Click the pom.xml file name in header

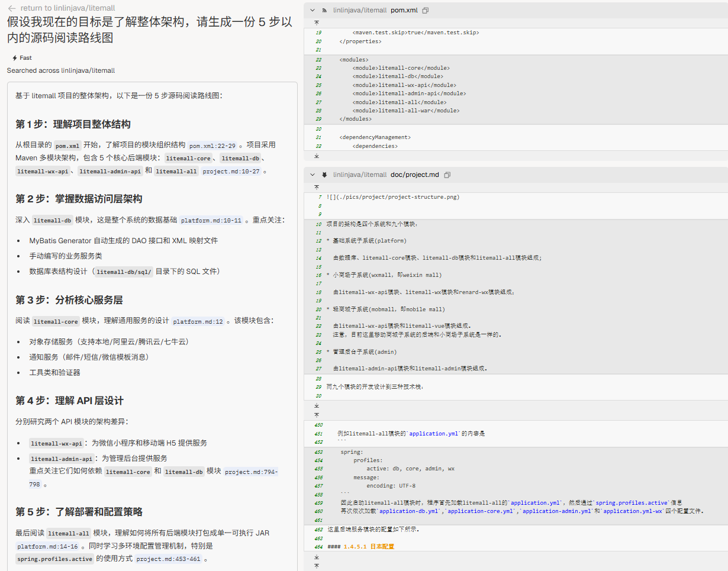click(404, 11)
